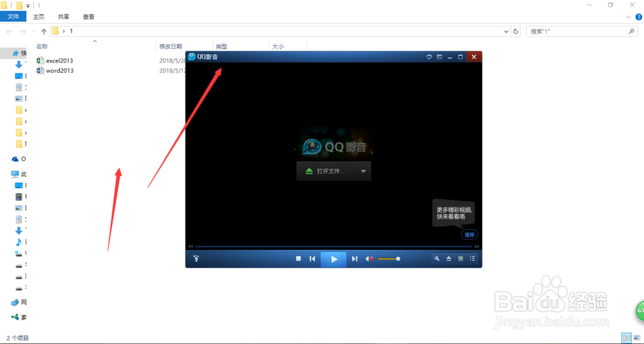Image resolution: width=644 pixels, height=344 pixels.
Task: Open the footprint history icon in QQ影音
Action: pyautogui.click(x=196, y=258)
